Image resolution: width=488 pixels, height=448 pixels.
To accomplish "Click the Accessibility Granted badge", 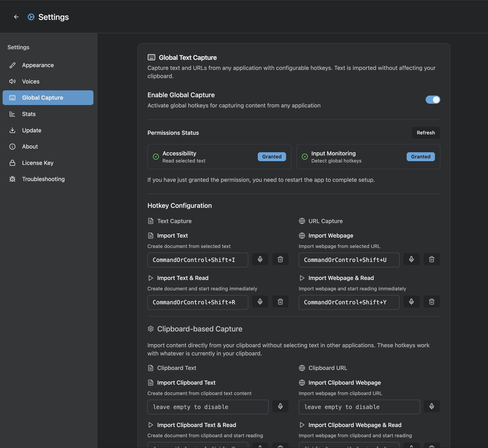I will (272, 157).
